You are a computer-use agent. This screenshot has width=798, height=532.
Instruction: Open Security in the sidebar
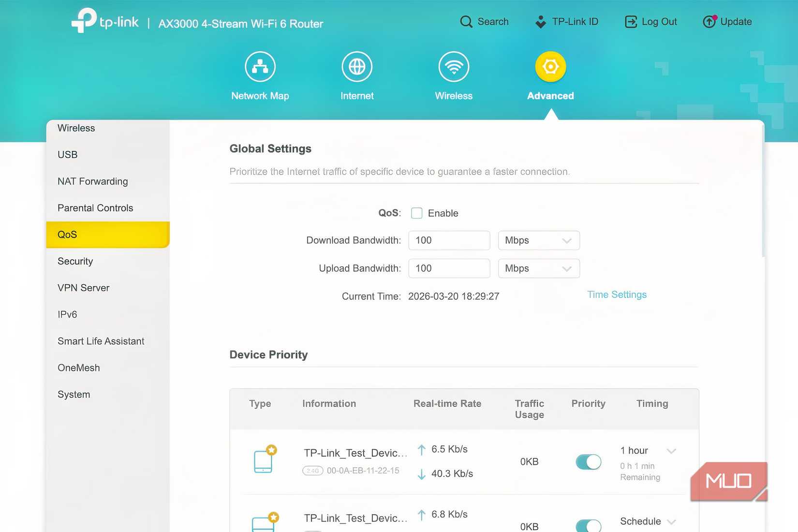108,261
